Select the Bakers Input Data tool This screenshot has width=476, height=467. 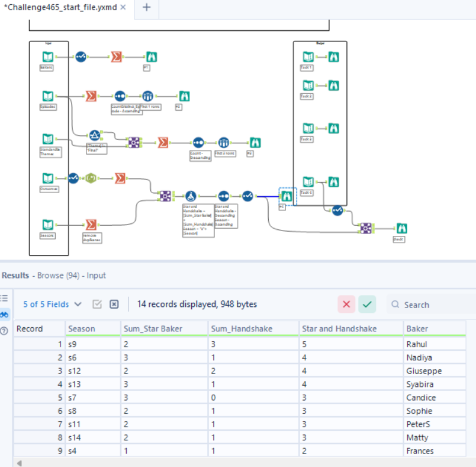47,55
